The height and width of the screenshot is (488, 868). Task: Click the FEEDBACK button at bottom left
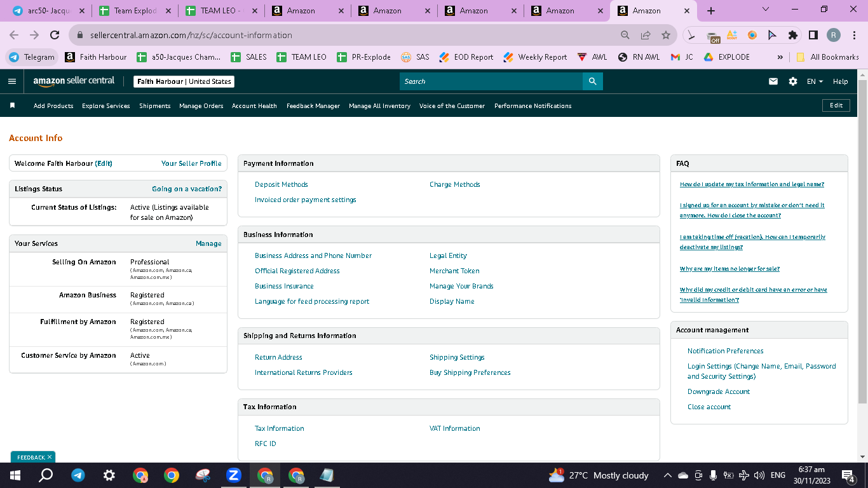(33, 457)
